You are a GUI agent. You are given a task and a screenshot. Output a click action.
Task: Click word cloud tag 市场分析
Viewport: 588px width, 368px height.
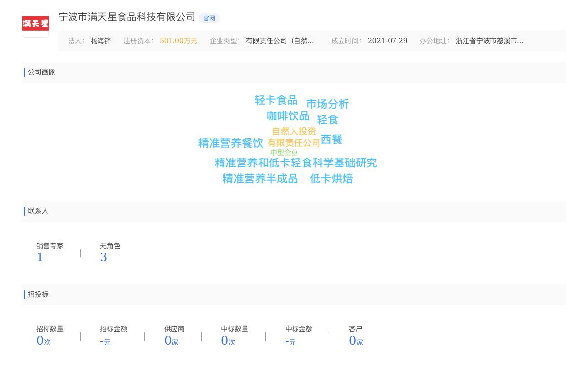point(327,104)
